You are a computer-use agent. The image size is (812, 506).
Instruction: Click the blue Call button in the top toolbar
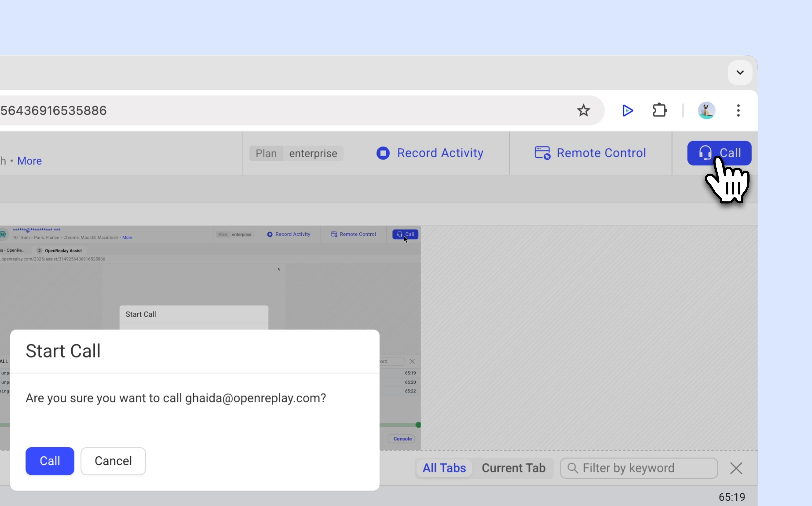click(x=719, y=153)
